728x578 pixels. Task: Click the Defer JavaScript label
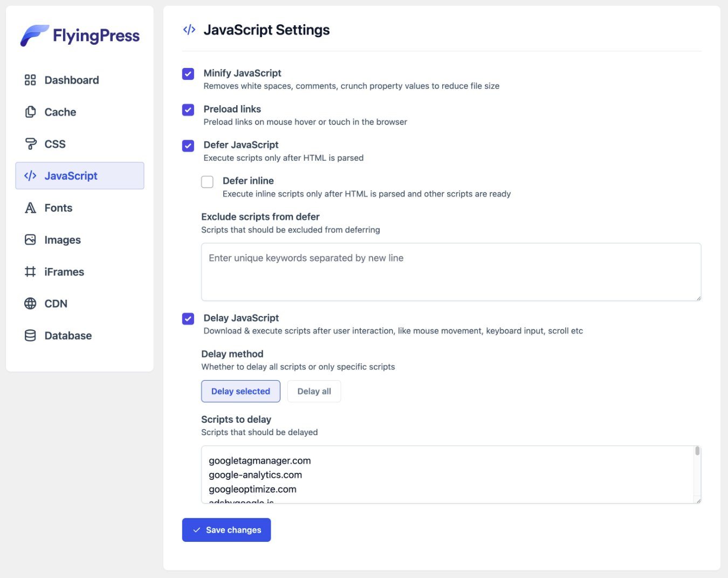241,144
